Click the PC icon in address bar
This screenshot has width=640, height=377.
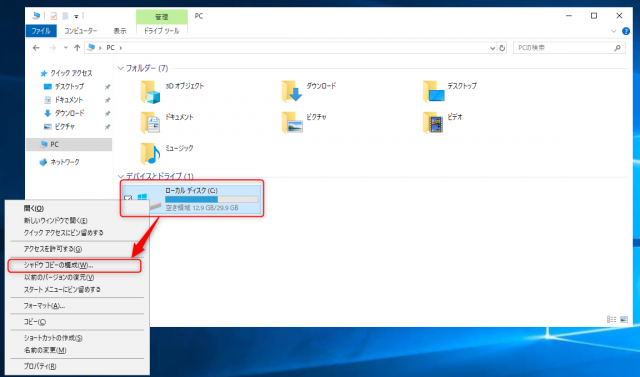coord(91,47)
